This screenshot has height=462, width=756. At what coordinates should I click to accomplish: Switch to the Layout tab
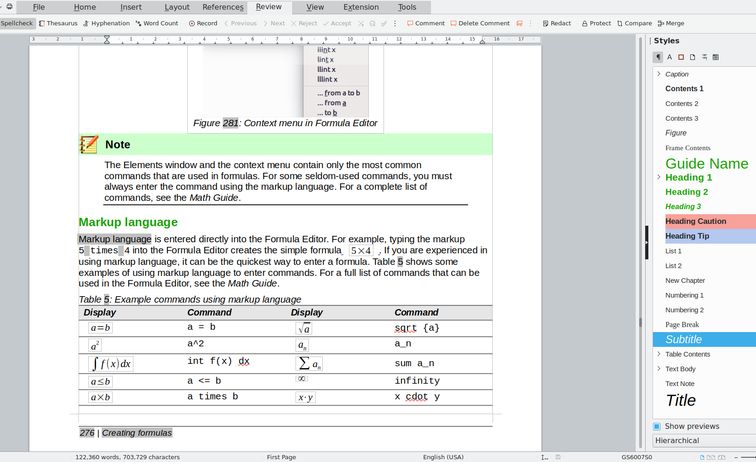(177, 7)
